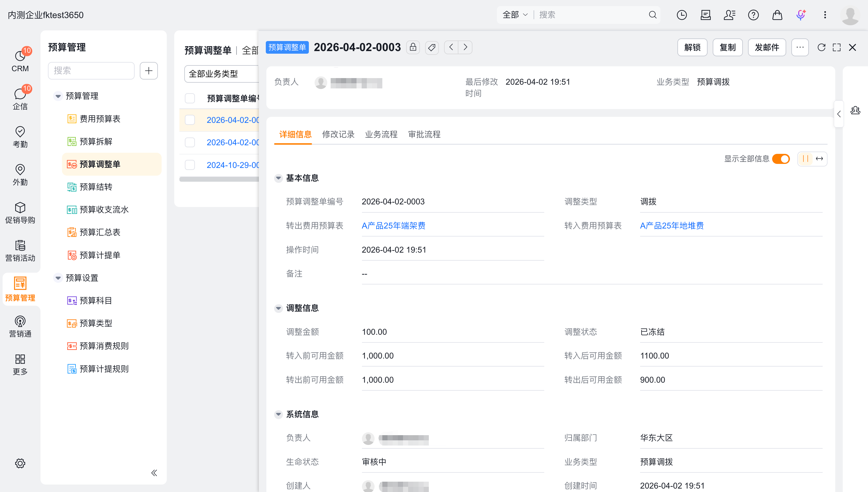
Task: Open the team members icon at right
Action: pos(855,110)
